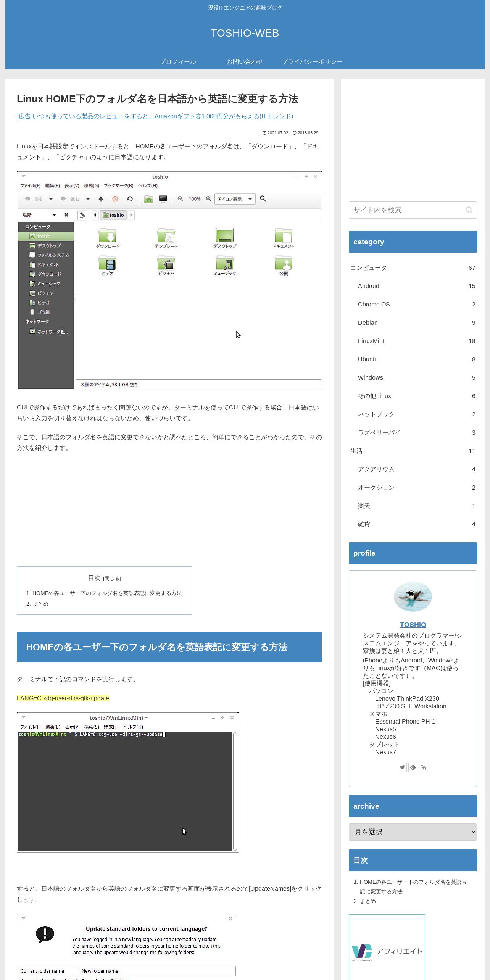
Task: Click the up arrow icon in the file manager toolbar
Action: [101, 199]
